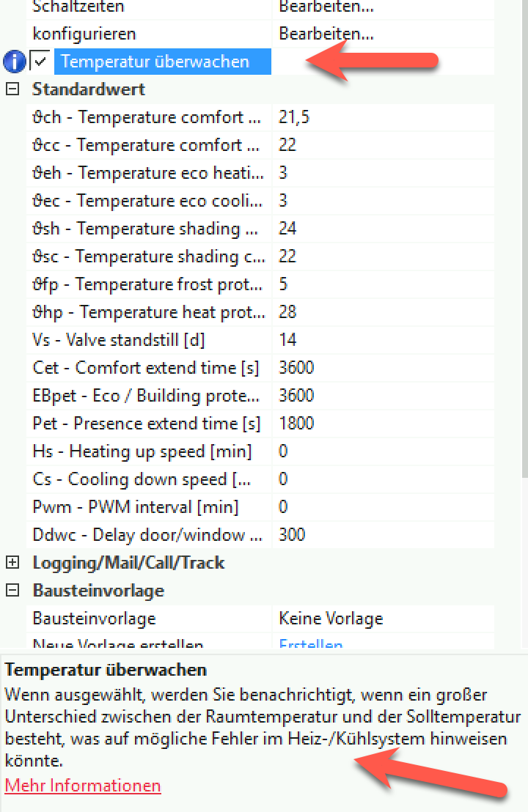Click the blue info icon

pos(14,62)
